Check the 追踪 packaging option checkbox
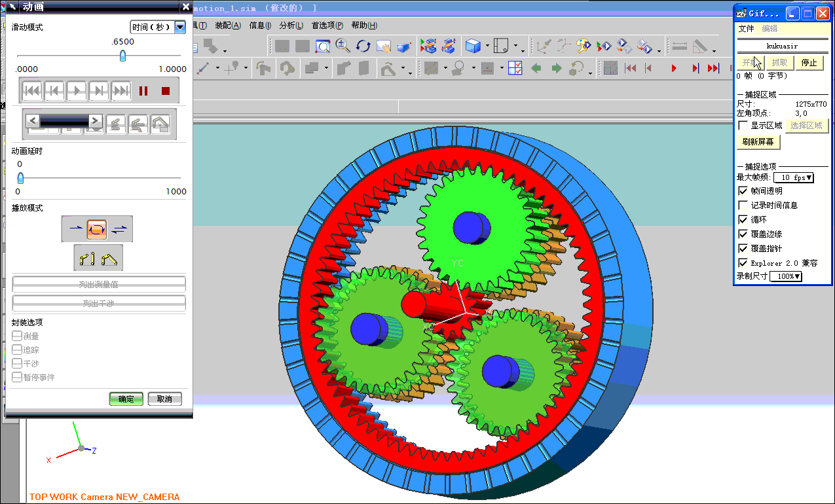 pos(17,350)
